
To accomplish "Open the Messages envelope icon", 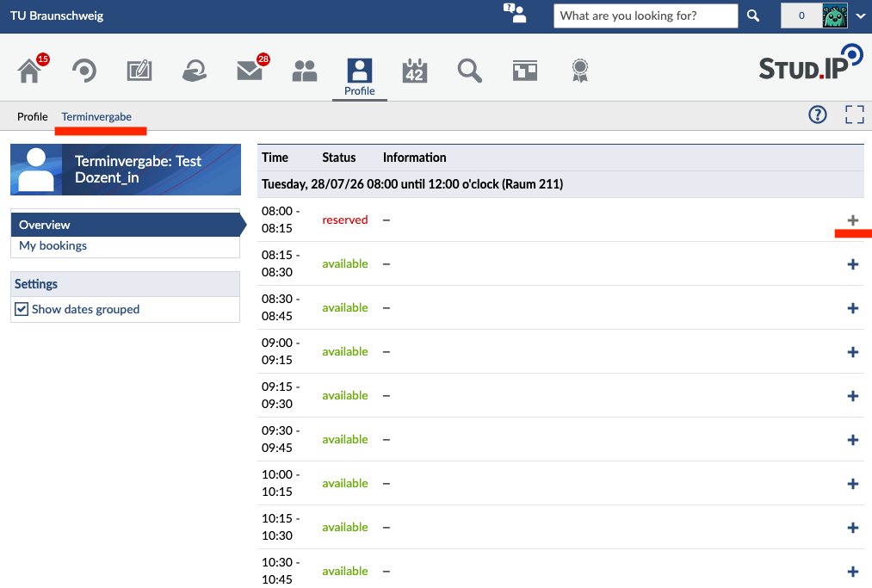I will [249, 71].
